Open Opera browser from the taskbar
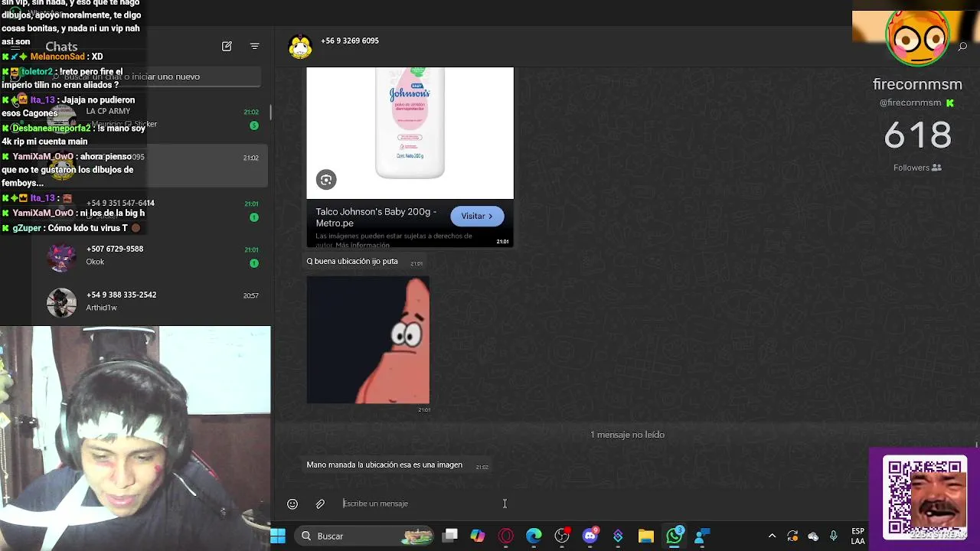The image size is (980, 551). click(x=506, y=536)
